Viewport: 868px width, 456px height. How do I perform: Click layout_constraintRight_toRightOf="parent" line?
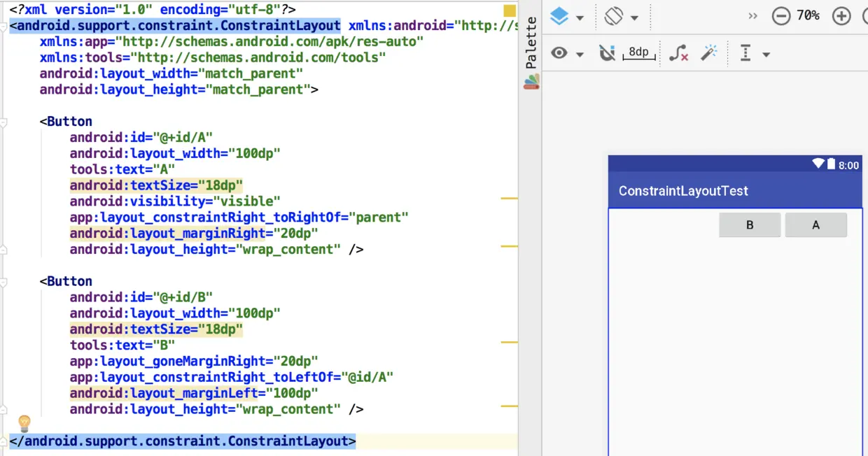pos(239,218)
